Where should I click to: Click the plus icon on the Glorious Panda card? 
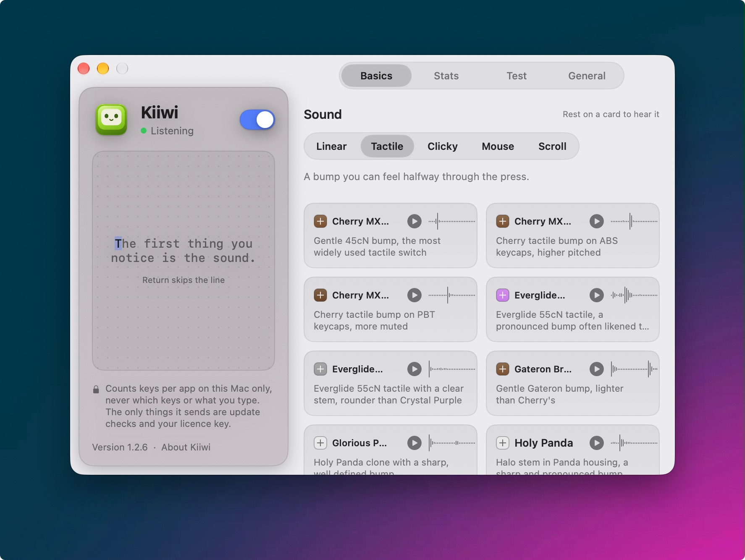(x=320, y=443)
